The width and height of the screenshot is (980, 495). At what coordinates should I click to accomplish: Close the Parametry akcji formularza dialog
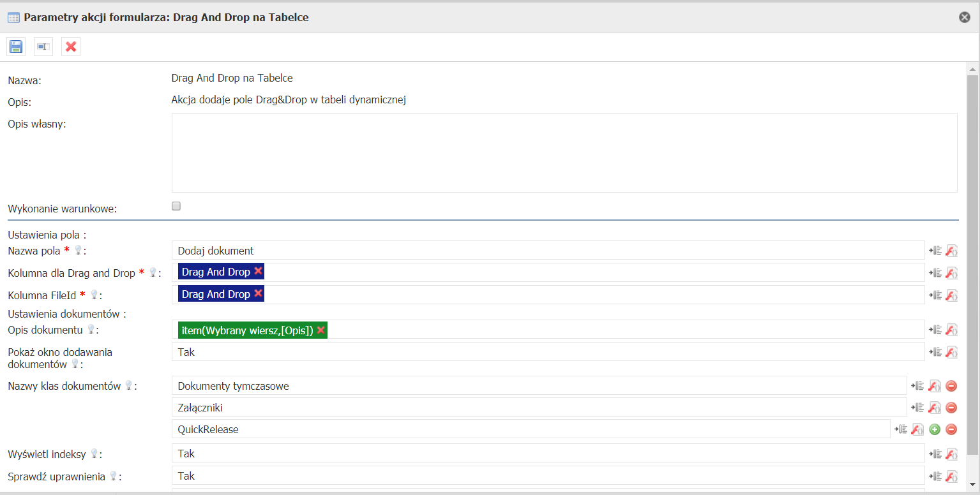(x=965, y=17)
